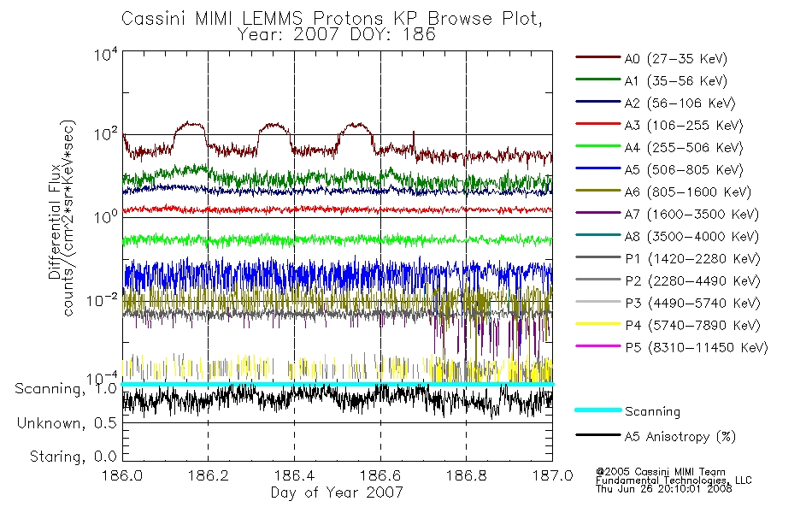The height and width of the screenshot is (513, 812).
Task: Click the cyan Scanning legend line
Action: tap(597, 410)
